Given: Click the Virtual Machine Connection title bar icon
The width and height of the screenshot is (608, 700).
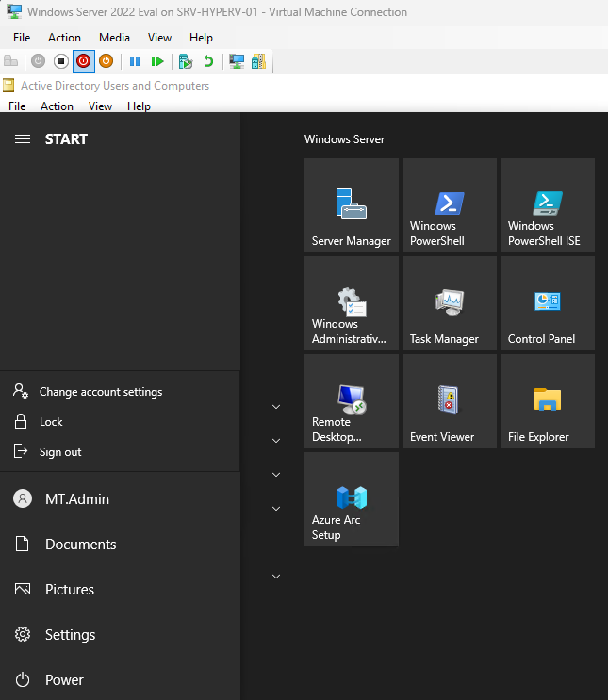Looking at the screenshot, I should click(x=14, y=11).
